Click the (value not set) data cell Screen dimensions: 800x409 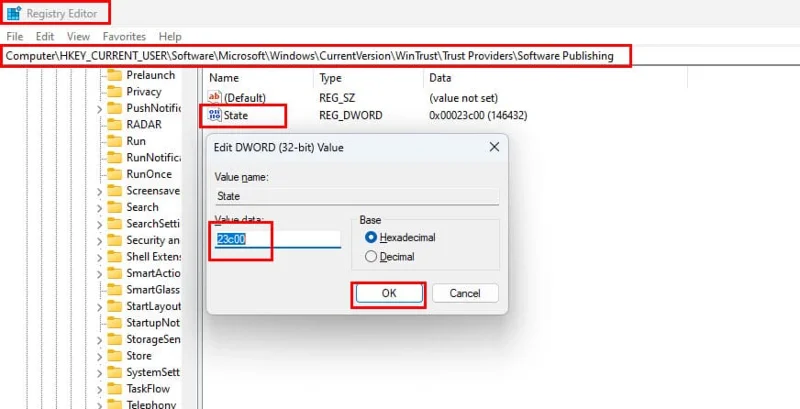tap(463, 97)
